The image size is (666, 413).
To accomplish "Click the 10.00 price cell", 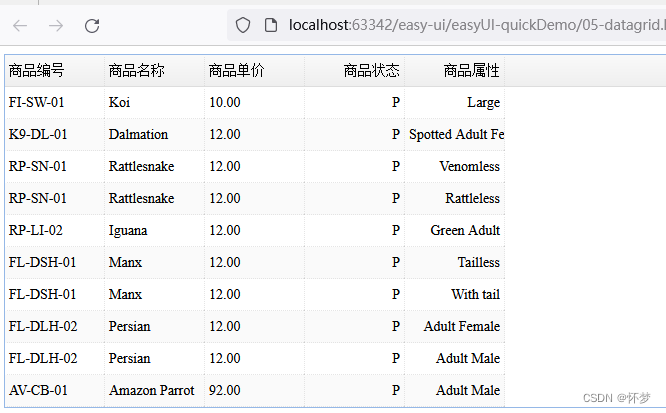I will pos(254,102).
